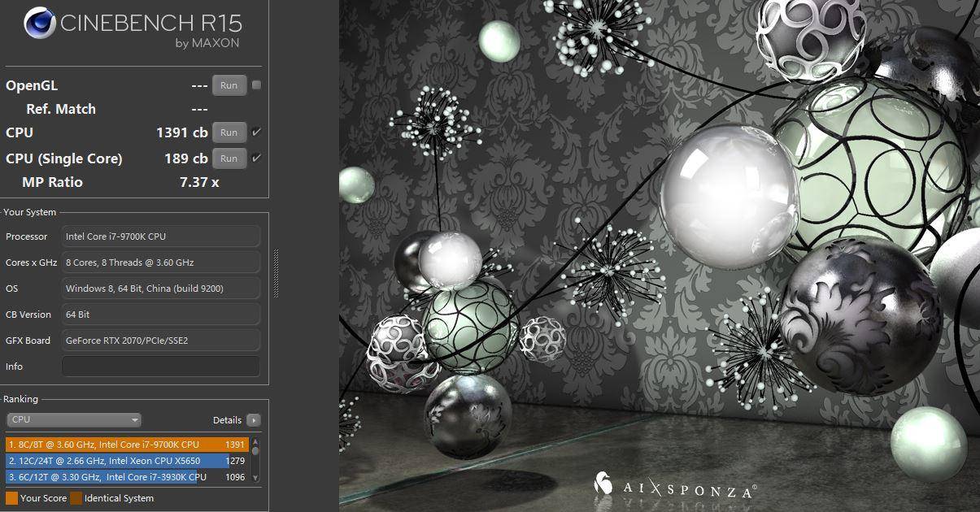Viewport: 980px width, 512px height.
Task: Run the OpenGL benchmark
Action: 229,85
